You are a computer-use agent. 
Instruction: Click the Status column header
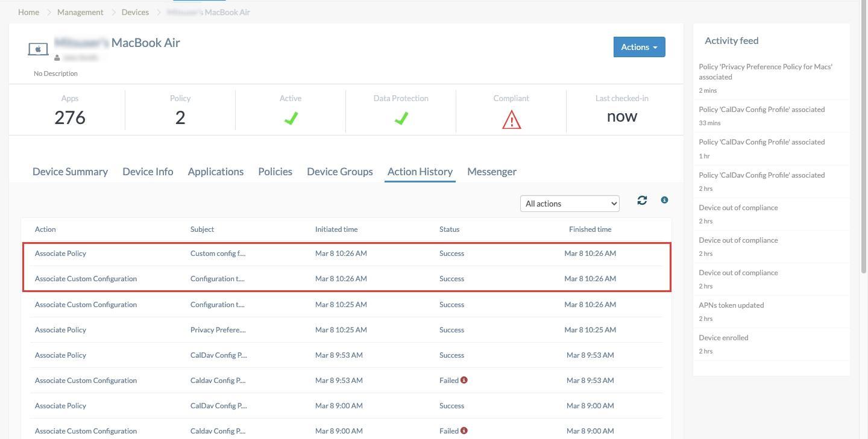coord(449,229)
